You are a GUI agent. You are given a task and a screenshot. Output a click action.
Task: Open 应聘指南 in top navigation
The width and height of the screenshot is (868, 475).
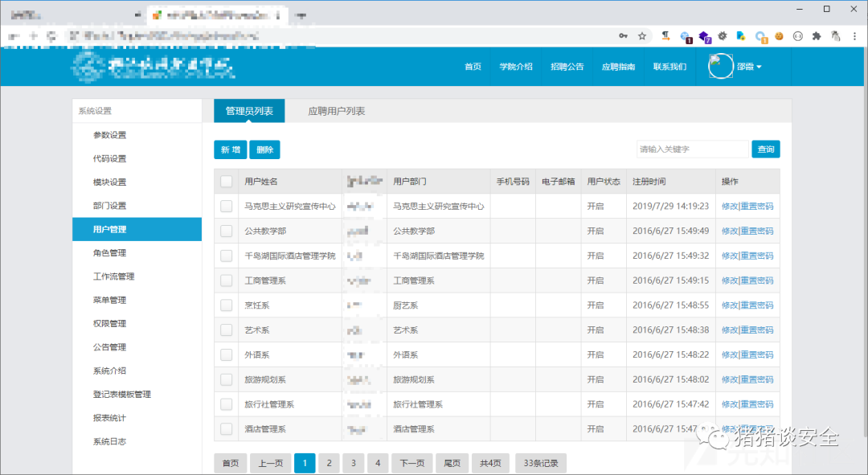[x=618, y=67]
